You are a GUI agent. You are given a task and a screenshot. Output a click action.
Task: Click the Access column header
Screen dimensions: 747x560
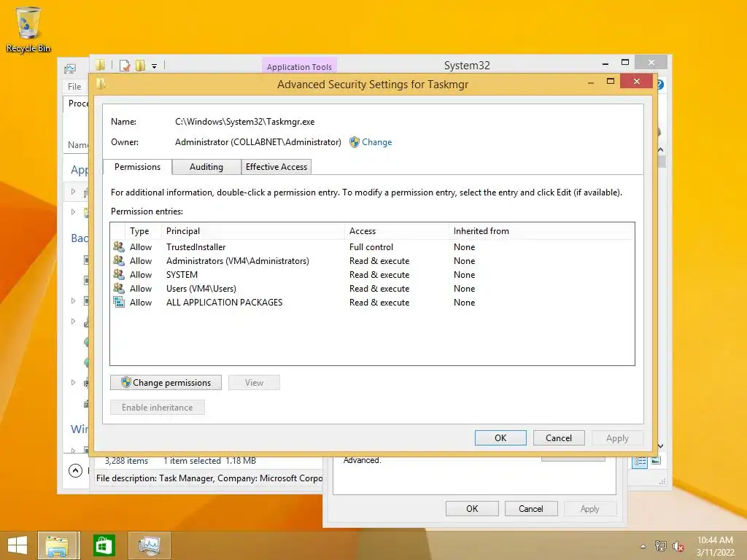coord(396,231)
